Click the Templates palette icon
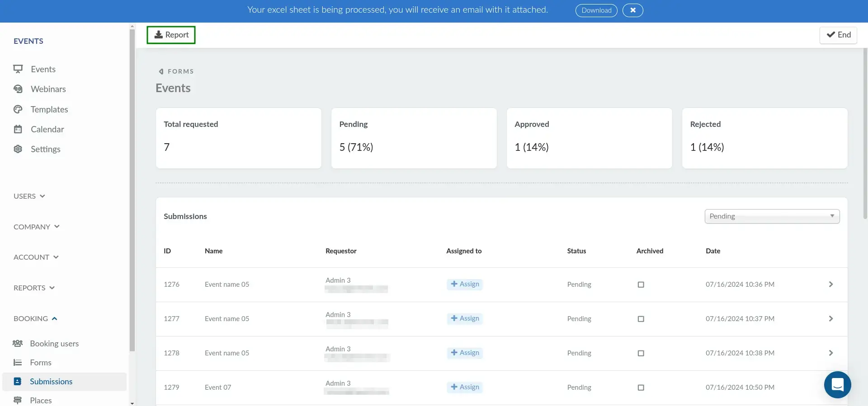868x406 pixels. 18,109
